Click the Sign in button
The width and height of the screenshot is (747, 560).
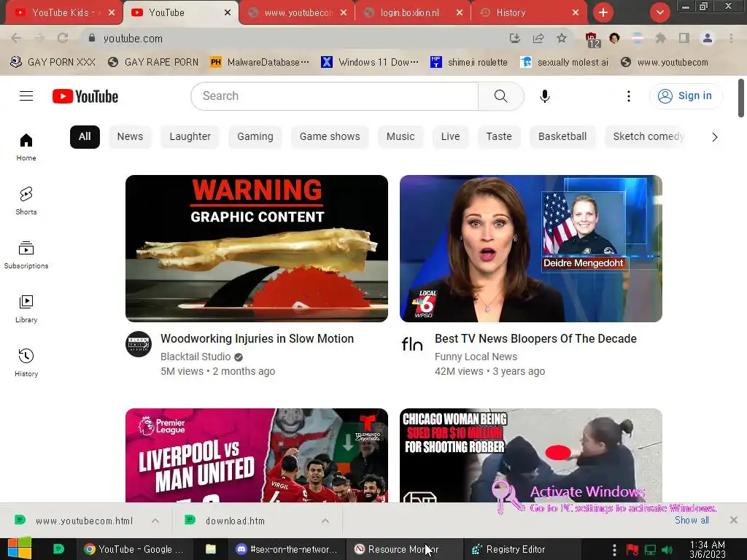(x=686, y=96)
